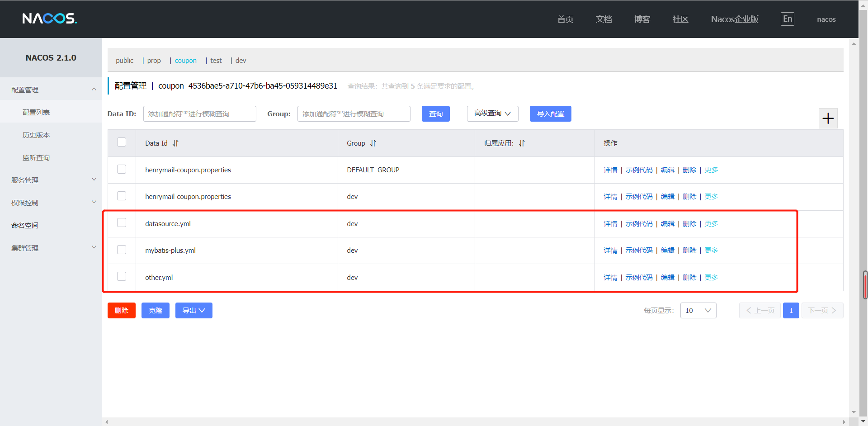Switch to the dev namespace tab
Screen dimensions: 868x426
coord(241,61)
